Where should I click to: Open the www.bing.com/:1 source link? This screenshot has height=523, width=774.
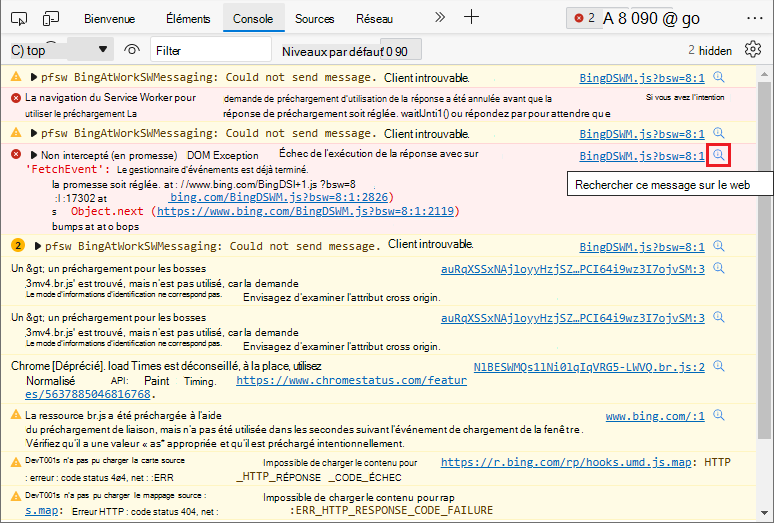coord(655,416)
